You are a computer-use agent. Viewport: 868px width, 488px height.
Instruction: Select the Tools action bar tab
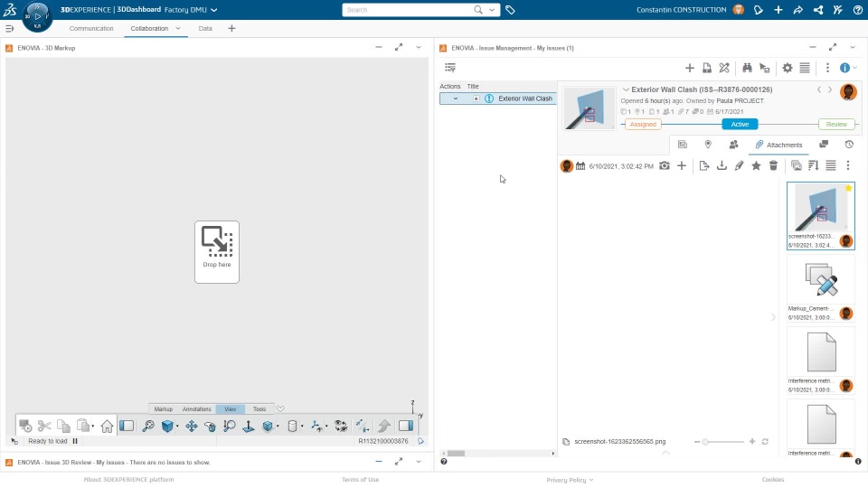pyautogui.click(x=259, y=408)
